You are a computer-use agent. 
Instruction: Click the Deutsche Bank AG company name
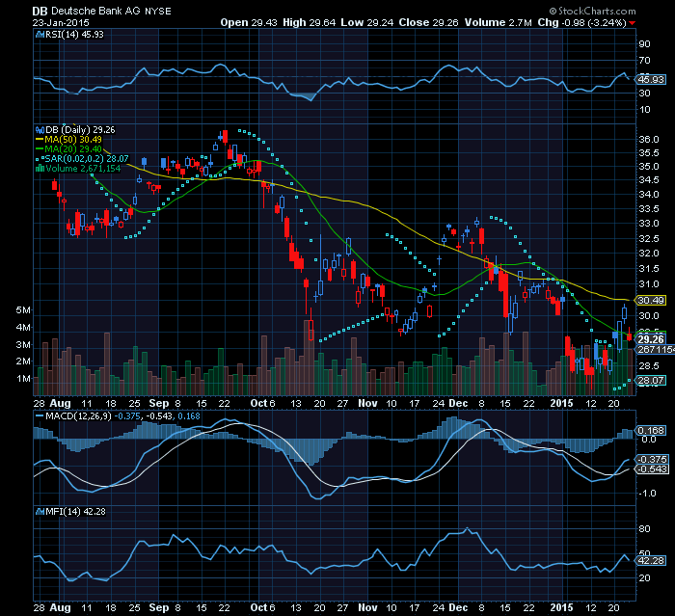(95, 12)
